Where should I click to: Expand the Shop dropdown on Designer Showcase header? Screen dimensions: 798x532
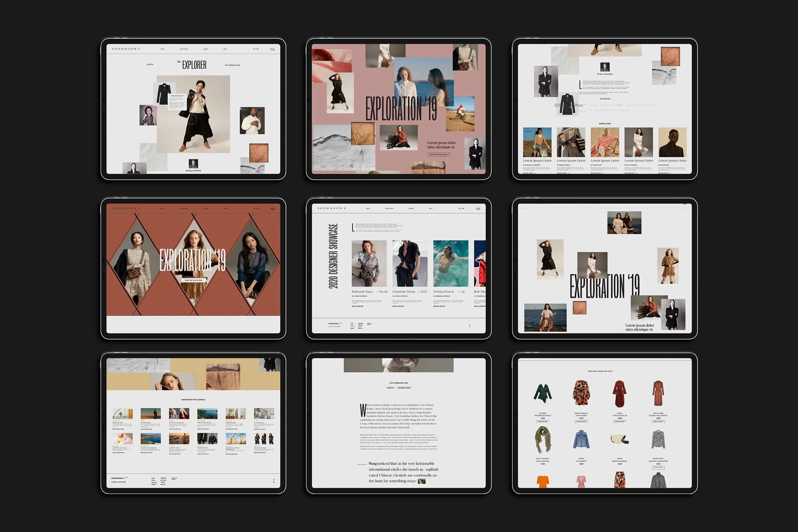click(368, 209)
